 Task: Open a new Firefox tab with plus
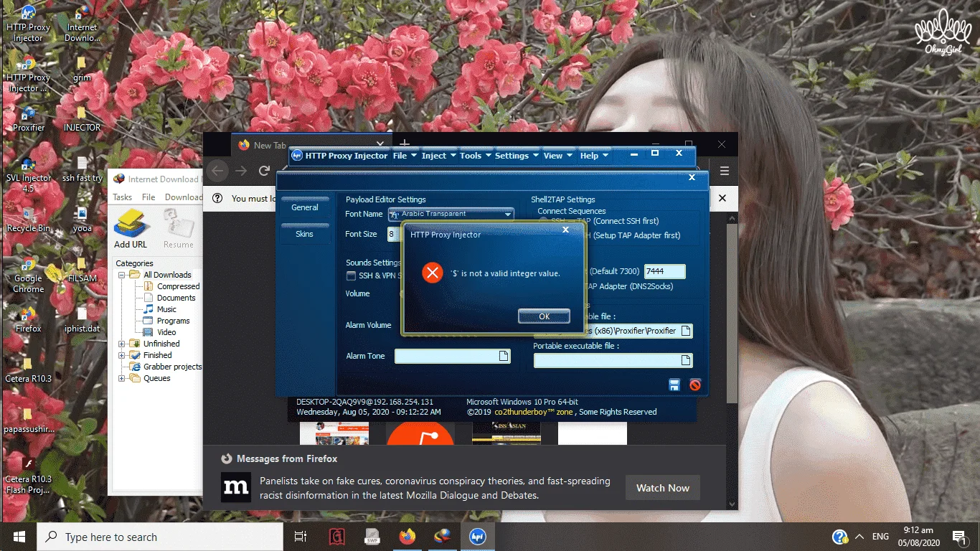tap(405, 144)
